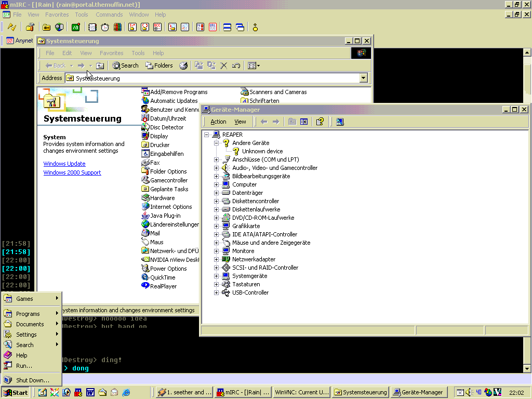Open the mIRC timer clock icon
The width and height of the screenshot is (532, 399).
click(105, 27)
